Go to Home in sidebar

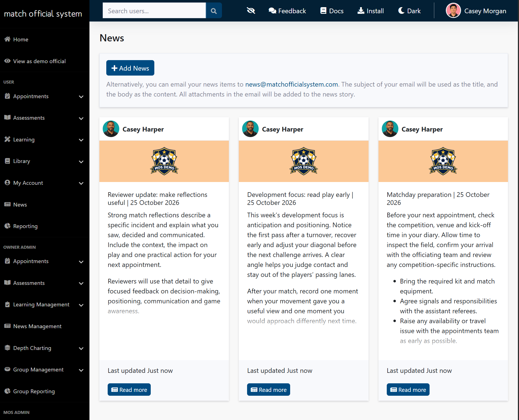click(x=44, y=39)
